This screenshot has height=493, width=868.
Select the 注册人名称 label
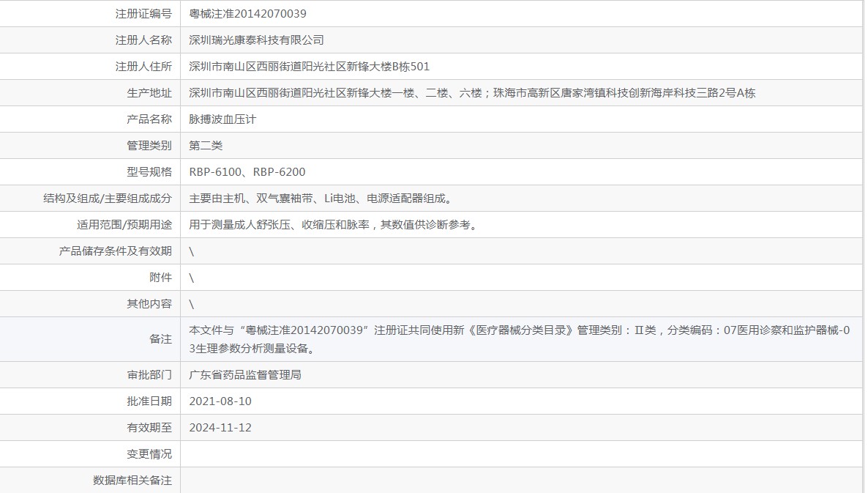coord(143,40)
